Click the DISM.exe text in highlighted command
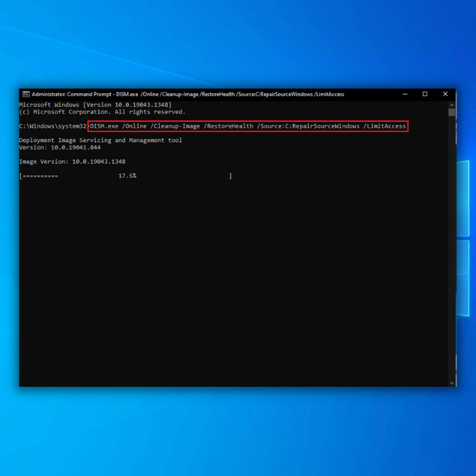The image size is (476, 476). pos(104,126)
